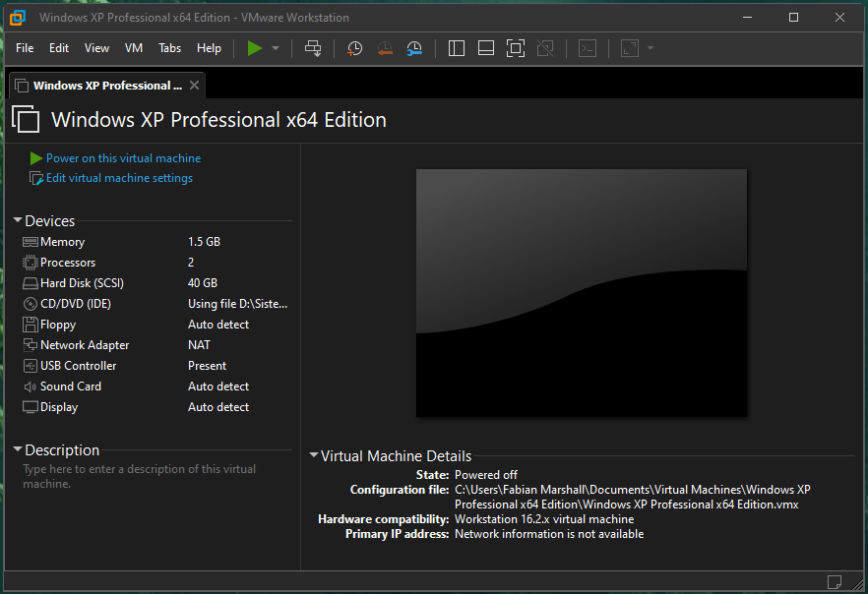Click the configuration file path text
Screen dimensions: 868x594
click(633, 498)
